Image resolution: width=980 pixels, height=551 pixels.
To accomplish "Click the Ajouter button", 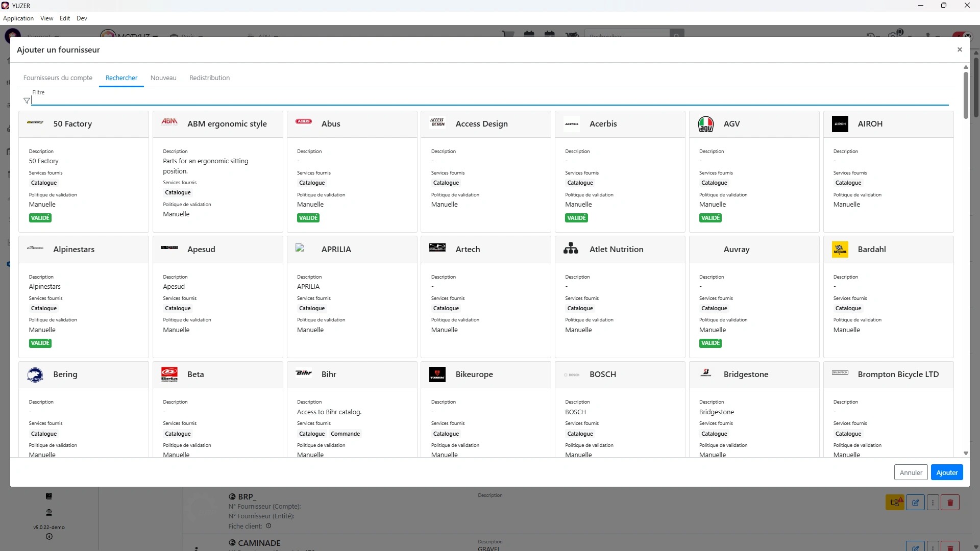I will (946, 473).
